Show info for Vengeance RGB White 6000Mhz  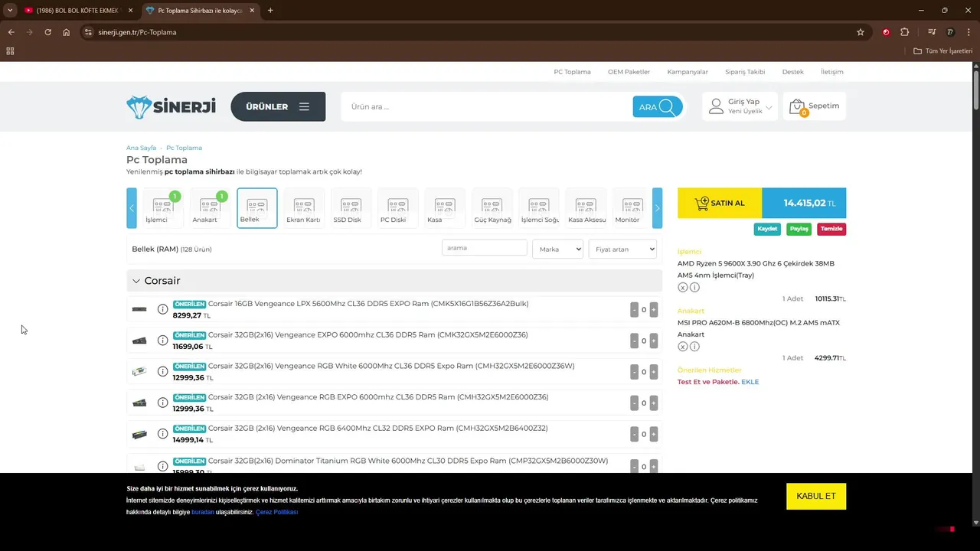point(162,371)
